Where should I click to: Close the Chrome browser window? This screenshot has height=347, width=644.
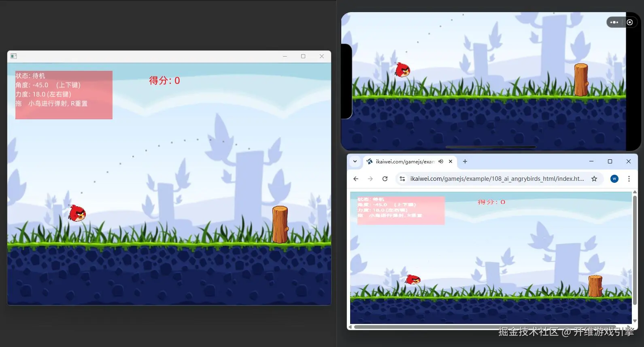click(x=629, y=161)
